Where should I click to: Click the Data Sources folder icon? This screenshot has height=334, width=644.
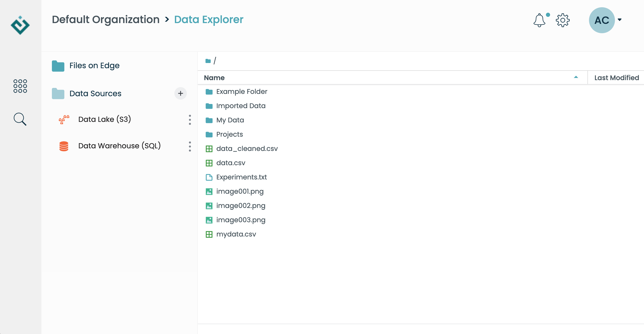tap(58, 94)
